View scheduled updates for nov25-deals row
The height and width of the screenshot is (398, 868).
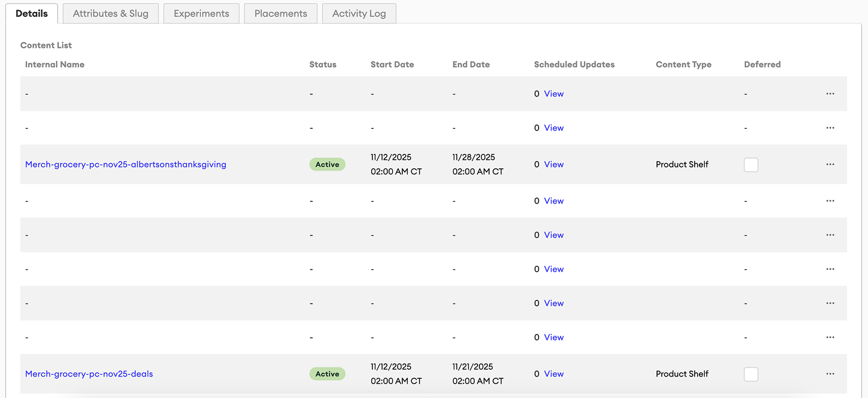pyautogui.click(x=554, y=374)
